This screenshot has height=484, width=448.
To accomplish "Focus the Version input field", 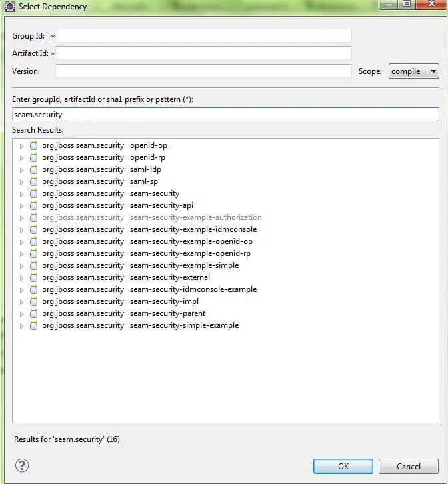I will 203,71.
